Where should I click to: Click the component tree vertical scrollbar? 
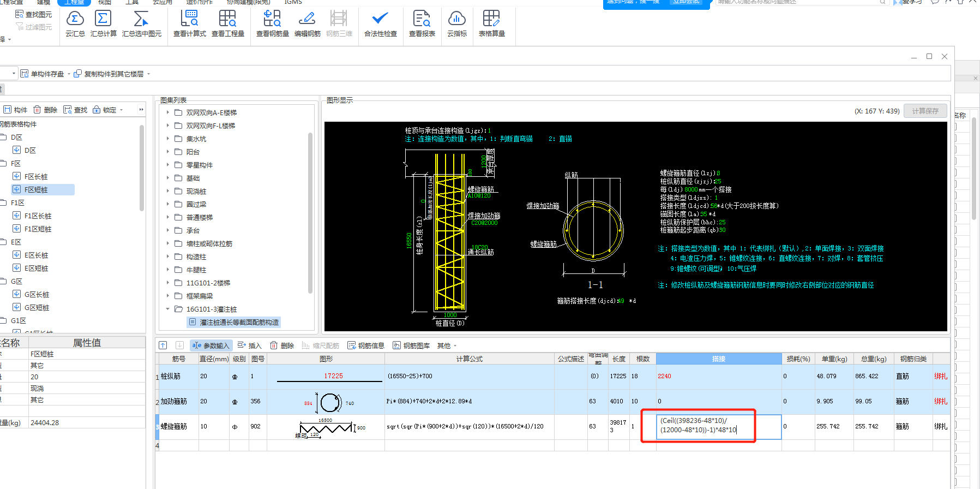pos(142,169)
